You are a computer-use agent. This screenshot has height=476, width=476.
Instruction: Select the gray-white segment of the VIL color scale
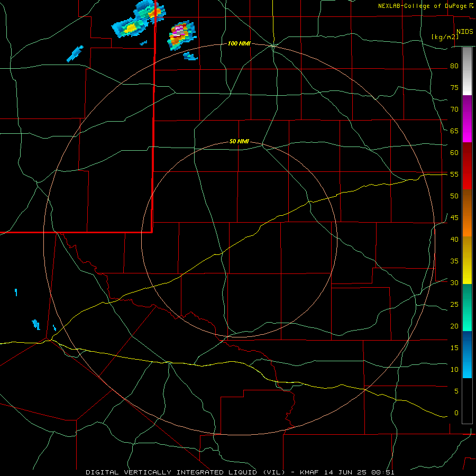[467, 71]
